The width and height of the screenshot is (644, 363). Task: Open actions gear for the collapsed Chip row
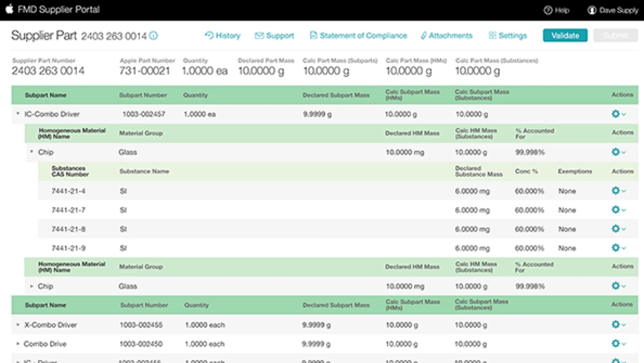[618, 286]
